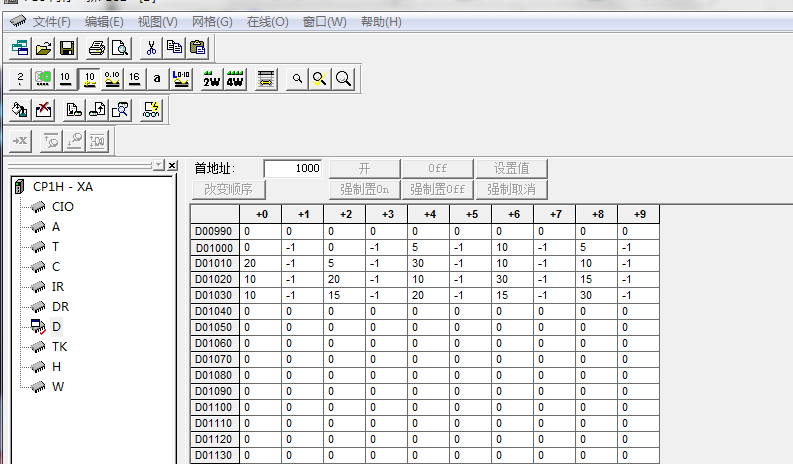The width and height of the screenshot is (793, 464).
Task: Toggle binary display format (2 icon)
Action: click(20, 79)
